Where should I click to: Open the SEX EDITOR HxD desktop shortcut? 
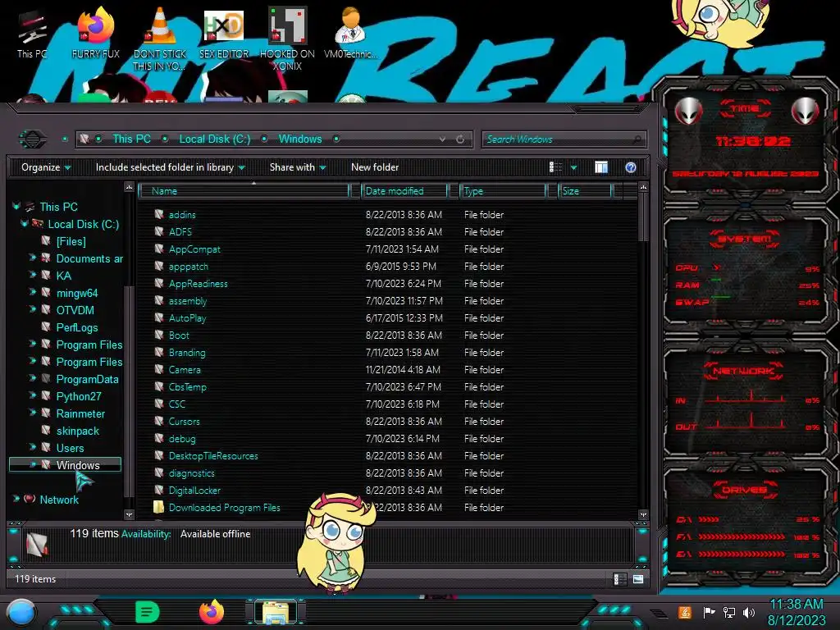coord(224,33)
